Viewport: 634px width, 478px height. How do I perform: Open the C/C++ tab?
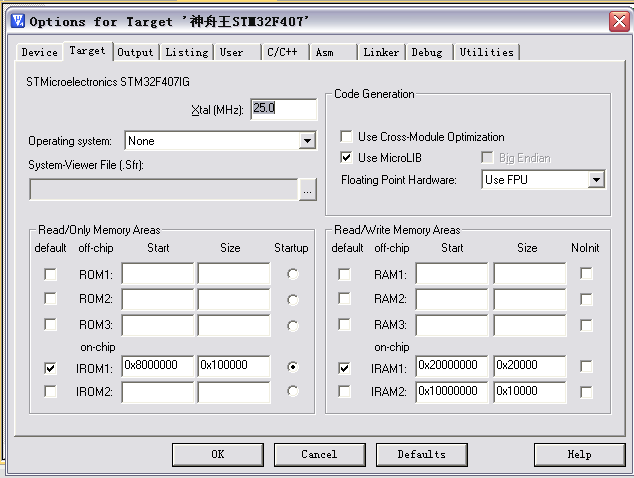(285, 53)
